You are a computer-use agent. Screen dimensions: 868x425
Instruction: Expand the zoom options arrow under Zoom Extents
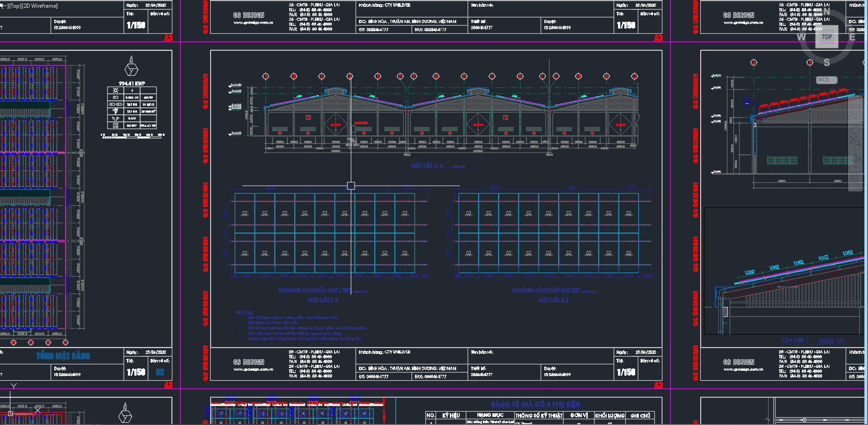coord(855,149)
